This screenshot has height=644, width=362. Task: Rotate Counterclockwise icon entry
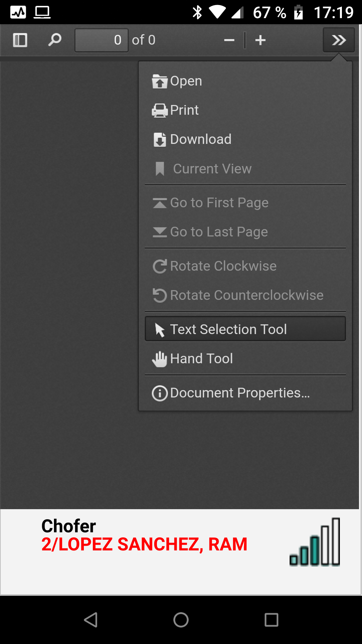160,296
